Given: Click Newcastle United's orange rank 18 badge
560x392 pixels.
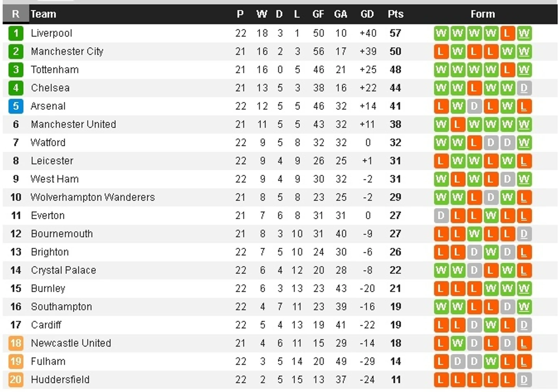Looking at the screenshot, I should 16,343.
